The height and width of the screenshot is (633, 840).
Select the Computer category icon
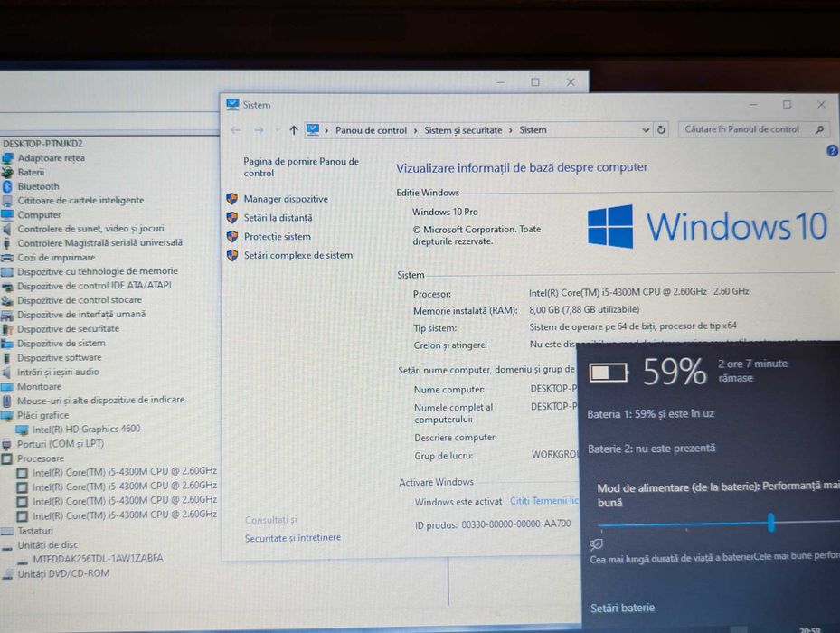(7, 215)
